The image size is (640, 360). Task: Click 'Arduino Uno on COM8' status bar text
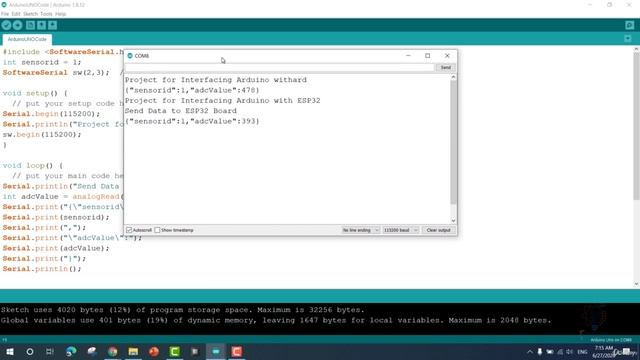[611, 340]
